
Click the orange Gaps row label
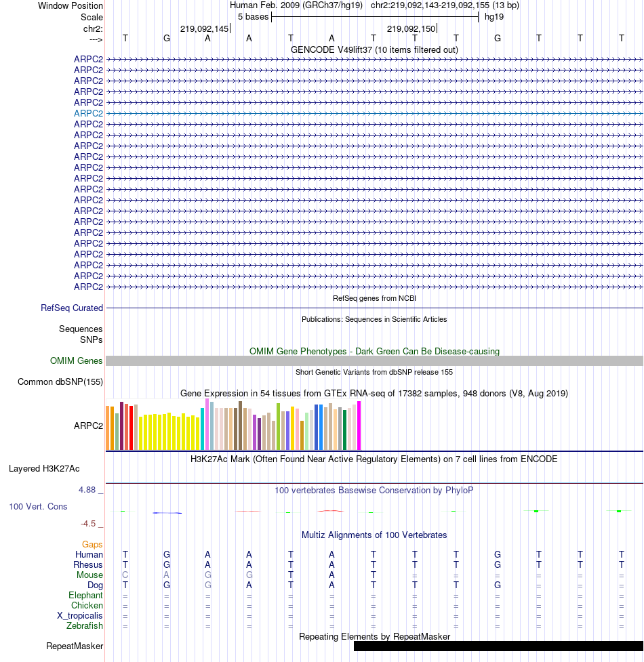pos(92,545)
